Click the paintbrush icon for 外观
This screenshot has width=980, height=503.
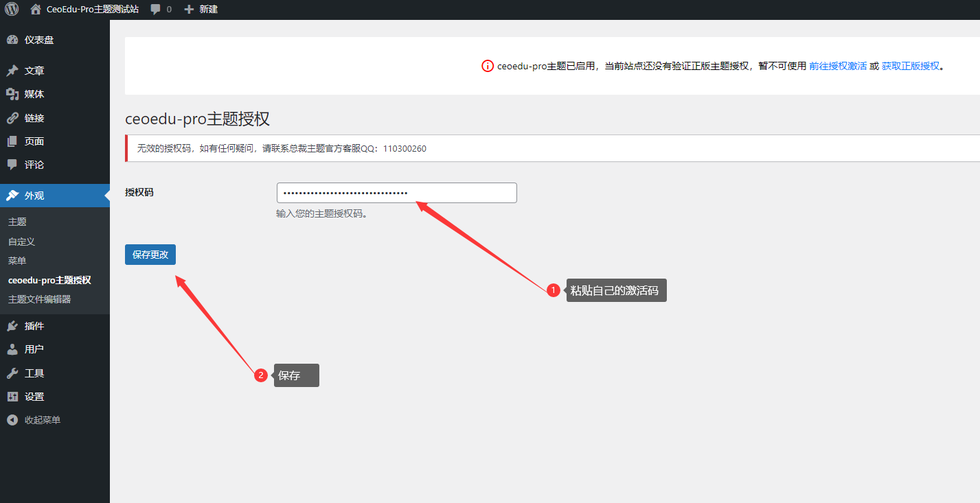point(12,196)
